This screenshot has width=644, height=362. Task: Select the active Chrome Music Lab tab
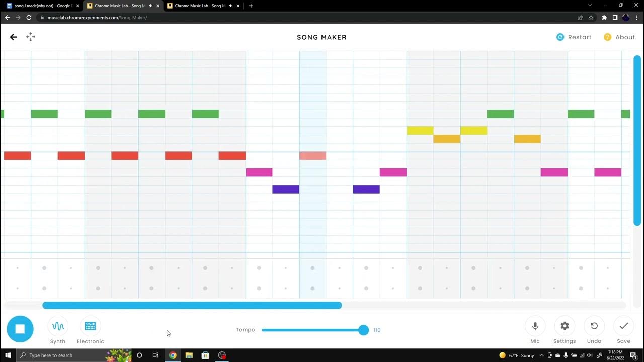click(123, 6)
